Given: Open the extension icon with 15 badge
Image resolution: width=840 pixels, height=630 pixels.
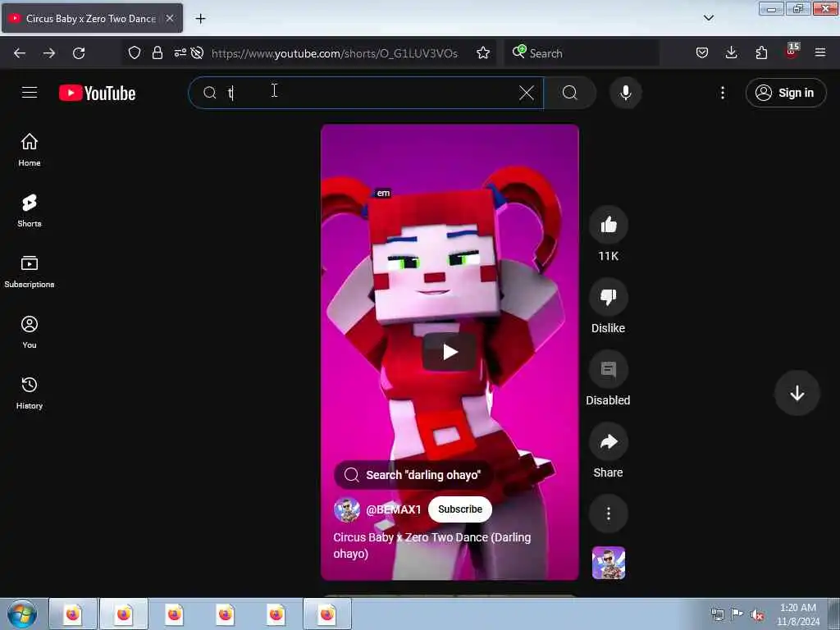Looking at the screenshot, I should pyautogui.click(x=792, y=52).
